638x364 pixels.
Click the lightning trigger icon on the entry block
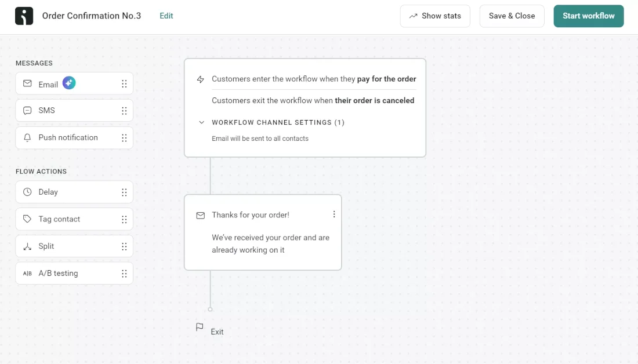click(x=200, y=79)
